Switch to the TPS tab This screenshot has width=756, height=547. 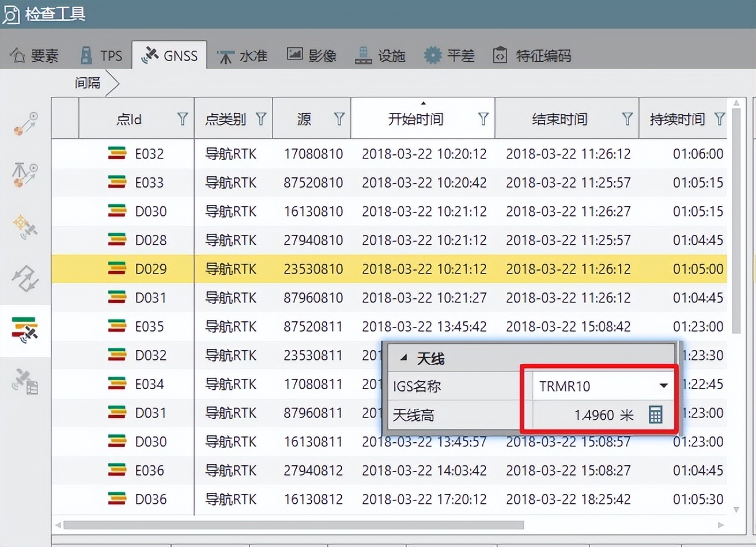[x=101, y=55]
